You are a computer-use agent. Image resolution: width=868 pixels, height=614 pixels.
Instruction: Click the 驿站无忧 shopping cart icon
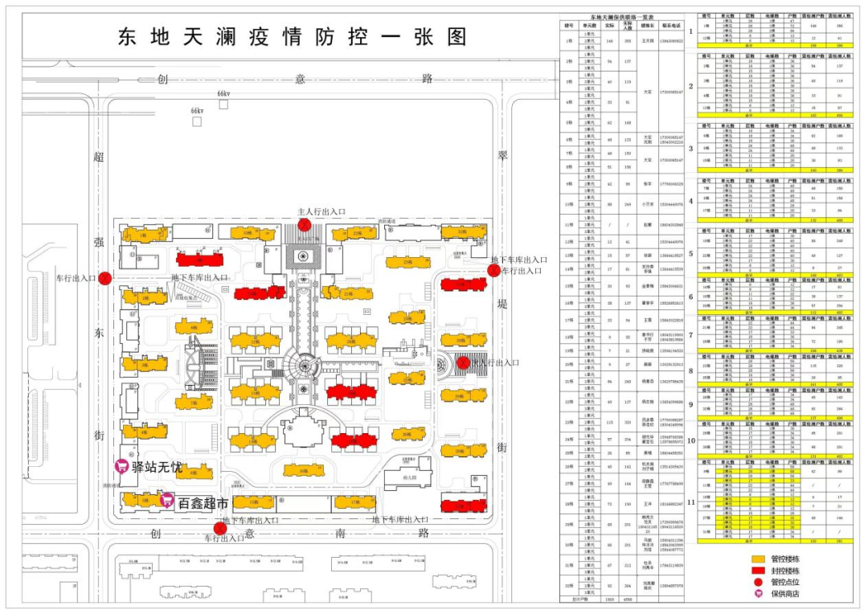(121, 465)
